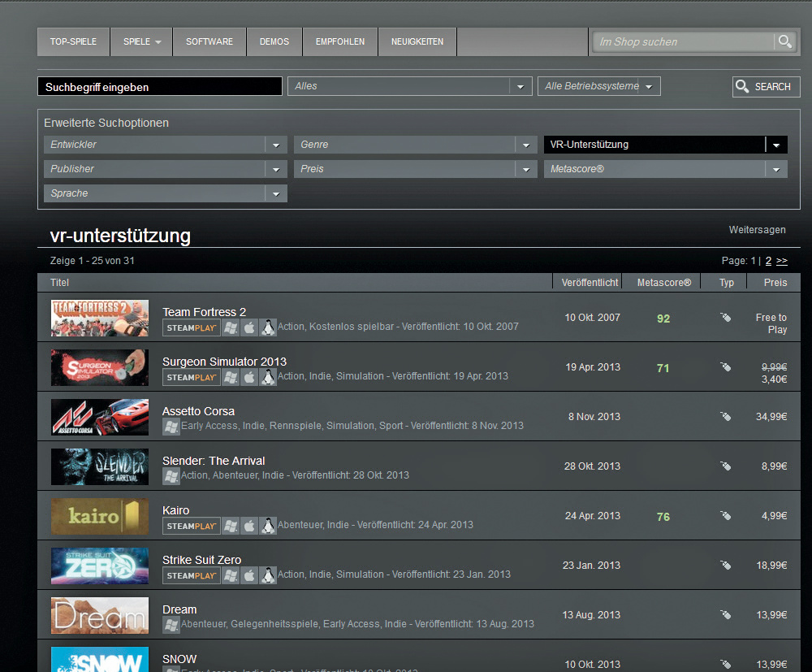Click Windows icon for Dream

coord(171,625)
